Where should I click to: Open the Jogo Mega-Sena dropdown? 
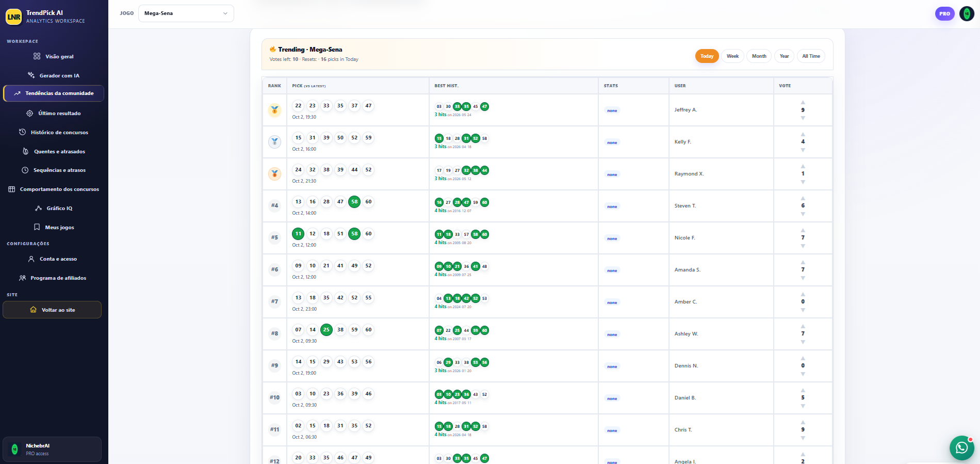[x=186, y=13]
